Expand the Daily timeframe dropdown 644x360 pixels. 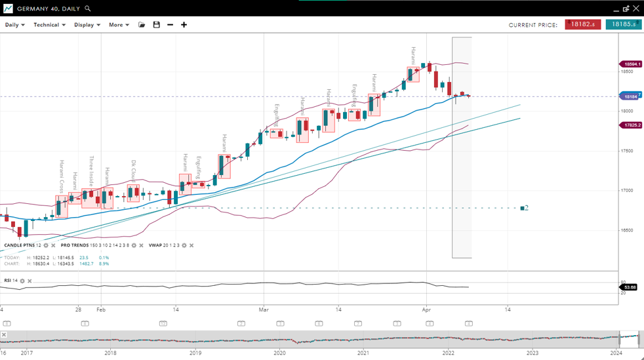click(x=14, y=25)
